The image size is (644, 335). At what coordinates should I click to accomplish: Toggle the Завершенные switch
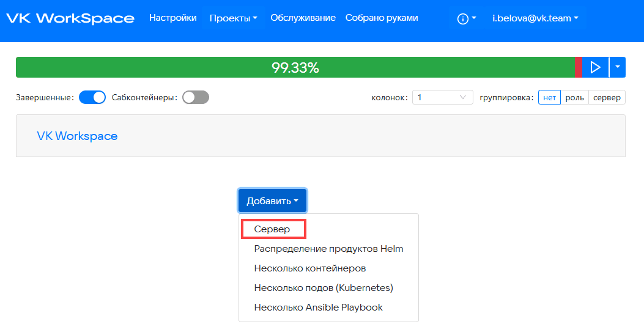(x=92, y=97)
